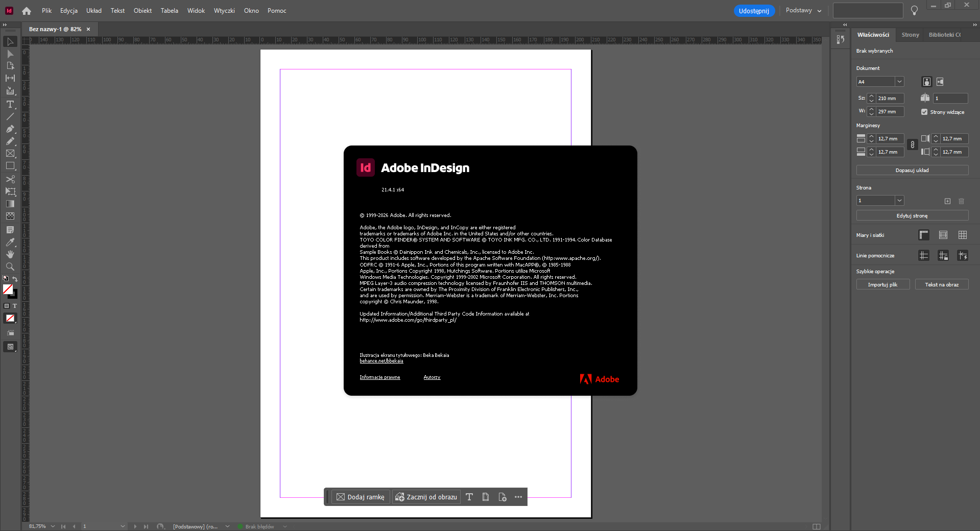Select the Rectangle tool

pyautogui.click(x=10, y=166)
